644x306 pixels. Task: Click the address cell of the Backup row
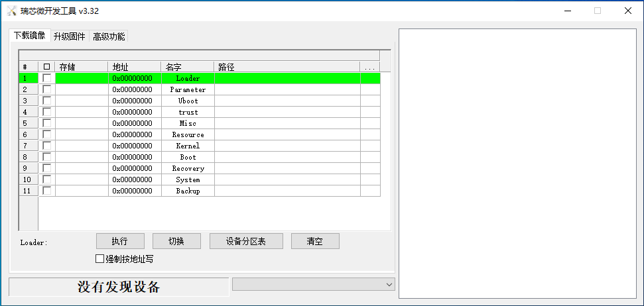tap(135, 191)
